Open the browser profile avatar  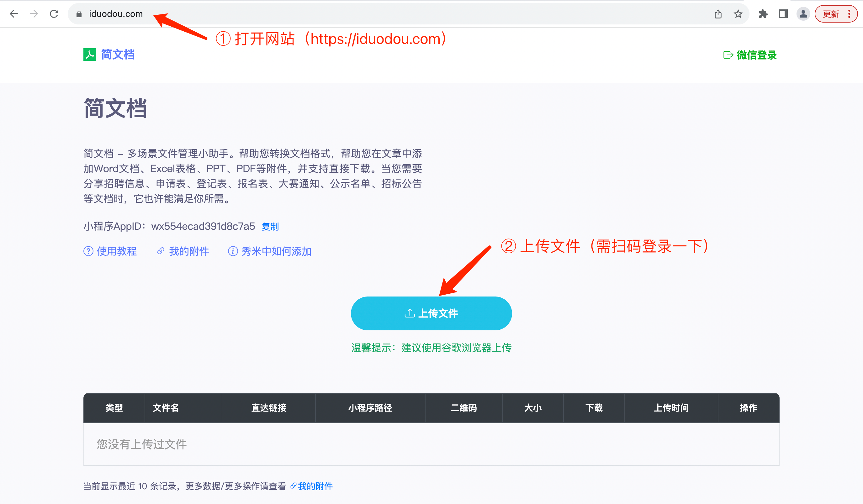pos(803,14)
